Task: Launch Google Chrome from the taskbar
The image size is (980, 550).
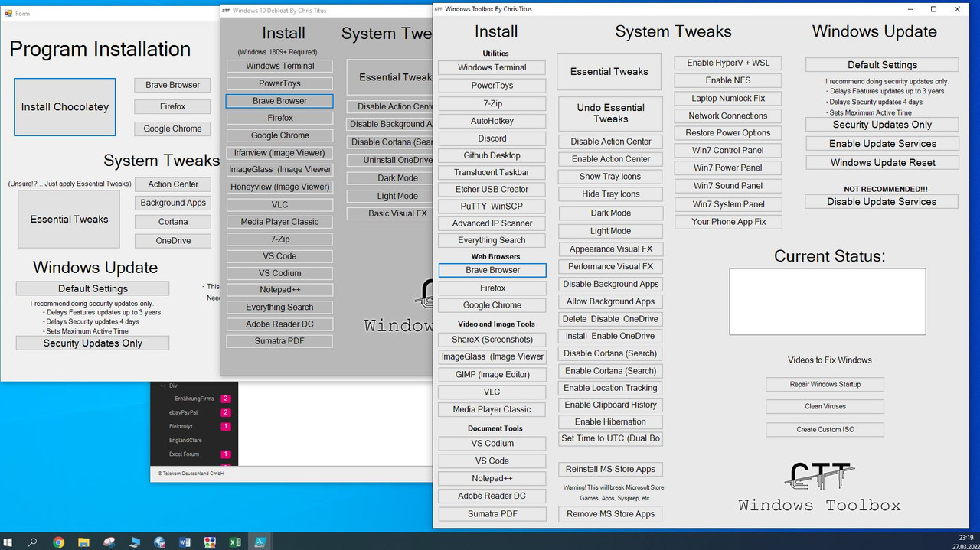Action: pyautogui.click(x=58, y=542)
